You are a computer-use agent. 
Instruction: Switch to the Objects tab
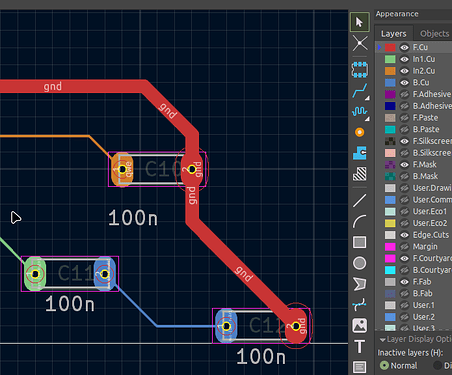click(434, 34)
